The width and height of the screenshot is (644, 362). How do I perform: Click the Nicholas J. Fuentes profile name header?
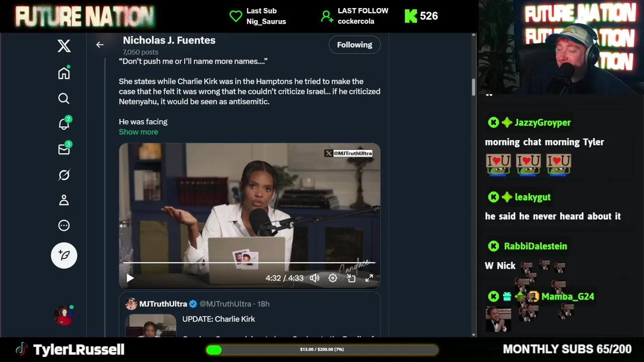[x=169, y=40]
